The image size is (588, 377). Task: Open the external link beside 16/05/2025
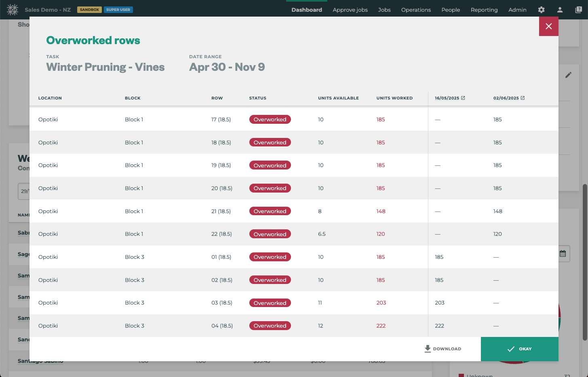(x=463, y=97)
